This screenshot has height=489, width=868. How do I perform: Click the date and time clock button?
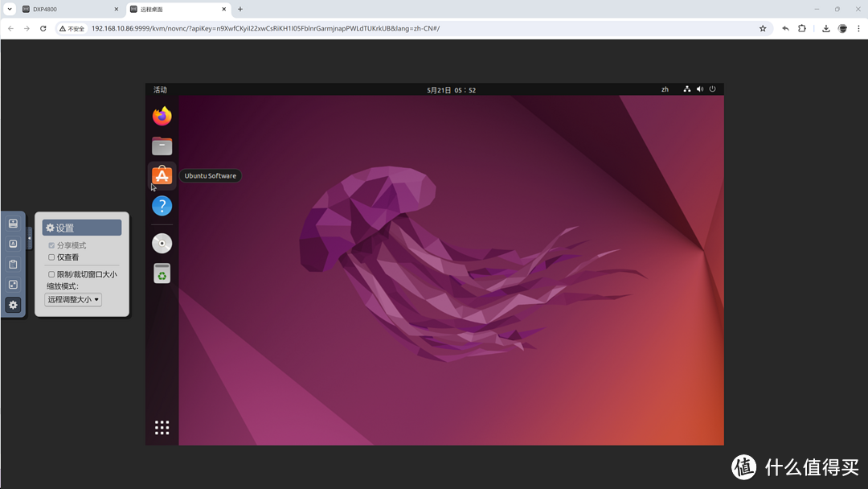click(451, 90)
